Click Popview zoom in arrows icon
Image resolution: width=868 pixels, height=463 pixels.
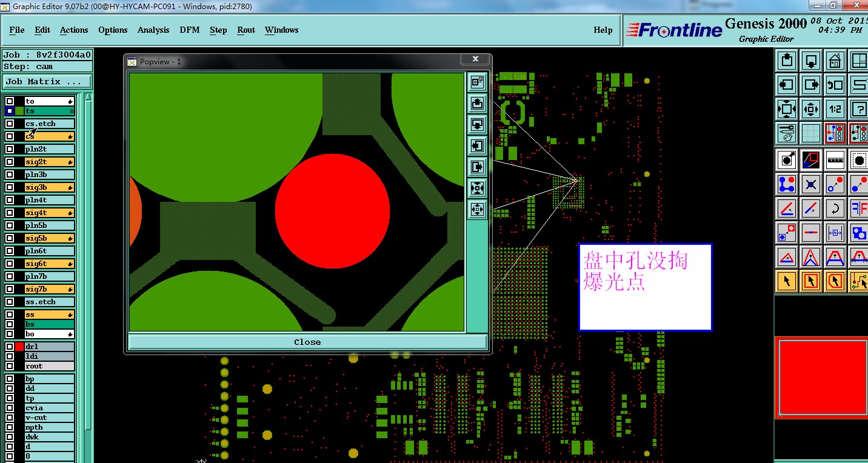(477, 188)
